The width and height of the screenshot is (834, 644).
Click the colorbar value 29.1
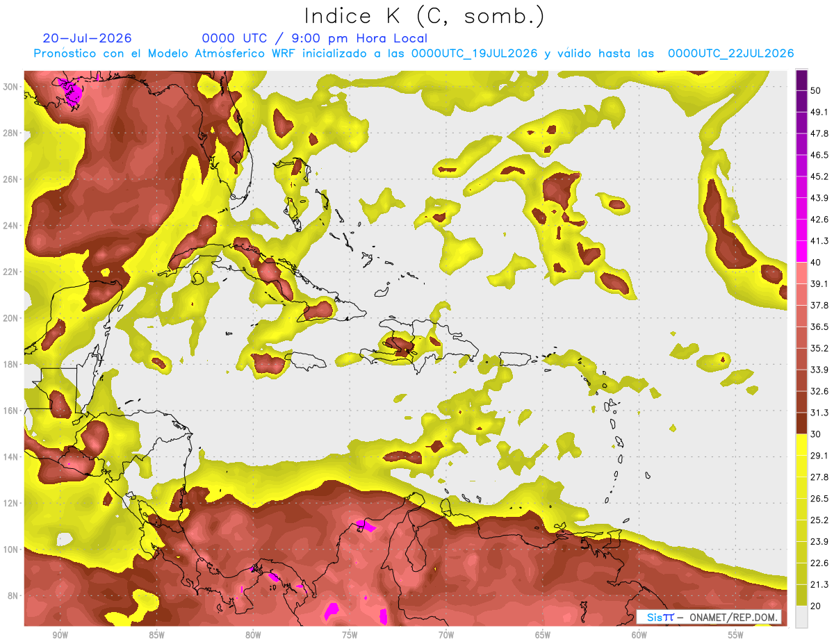(820, 456)
